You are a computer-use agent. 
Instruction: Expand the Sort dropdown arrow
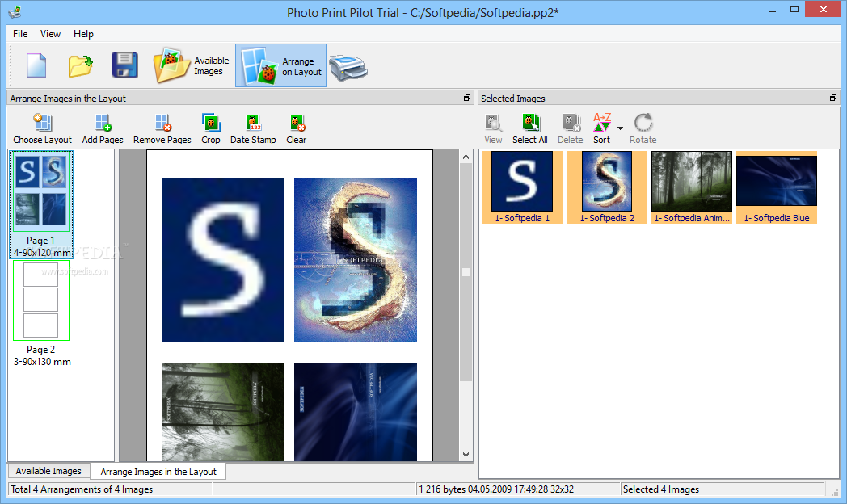(620, 128)
